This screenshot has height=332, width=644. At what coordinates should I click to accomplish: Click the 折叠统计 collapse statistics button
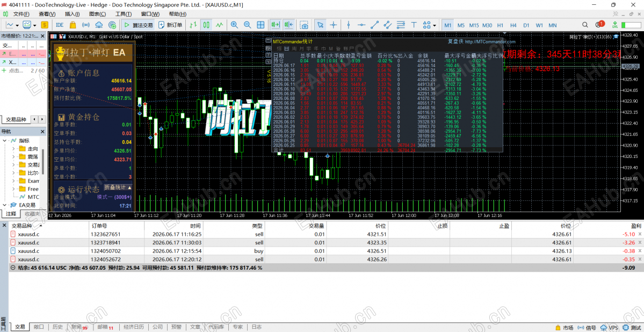118,187
